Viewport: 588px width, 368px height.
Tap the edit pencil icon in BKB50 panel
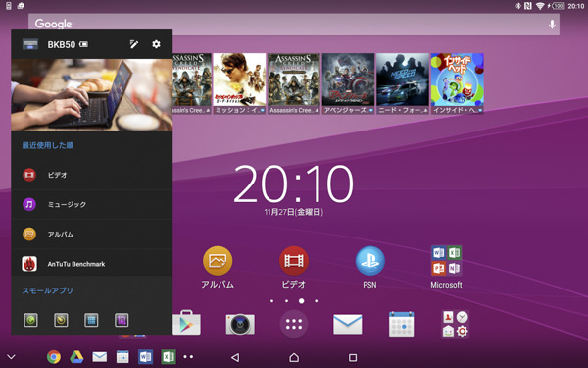pos(134,44)
